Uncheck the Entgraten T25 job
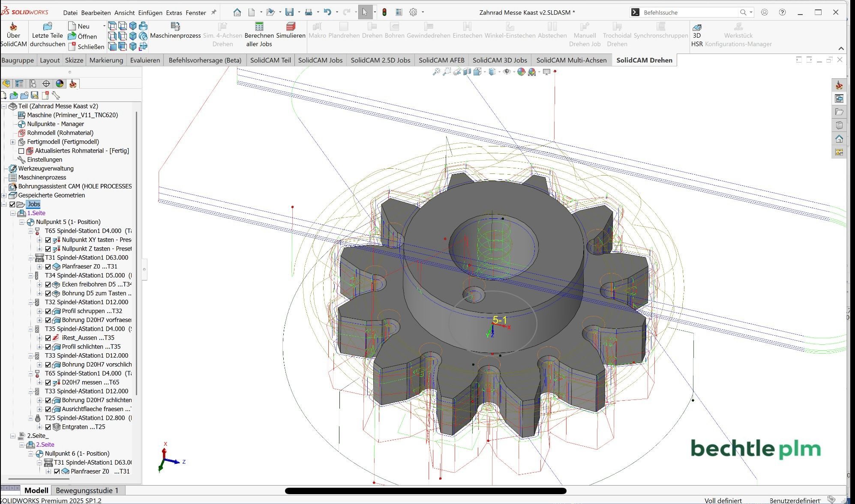 tap(48, 427)
